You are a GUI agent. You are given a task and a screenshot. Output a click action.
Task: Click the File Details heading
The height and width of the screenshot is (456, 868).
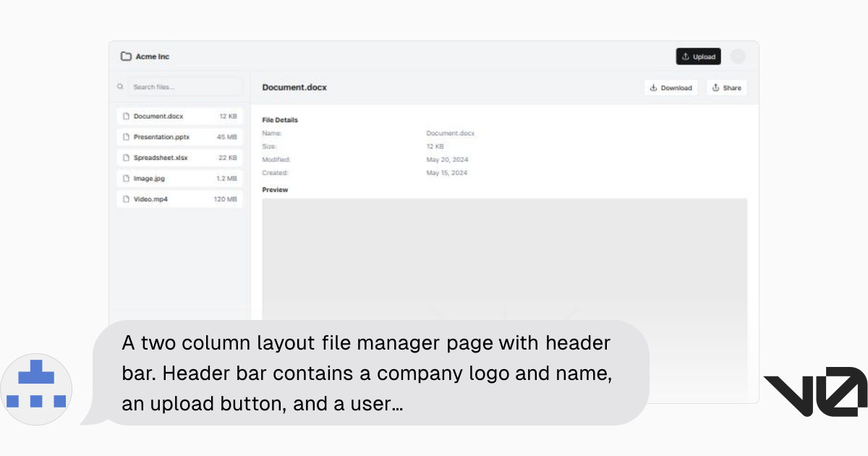tap(280, 120)
